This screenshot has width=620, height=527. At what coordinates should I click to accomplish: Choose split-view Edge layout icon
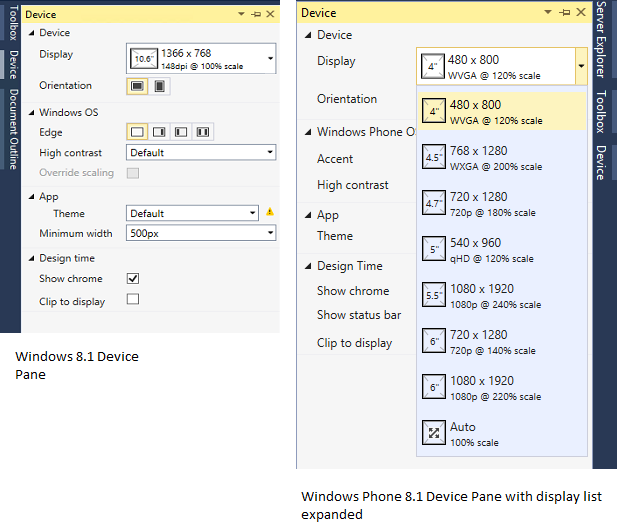coord(203,132)
